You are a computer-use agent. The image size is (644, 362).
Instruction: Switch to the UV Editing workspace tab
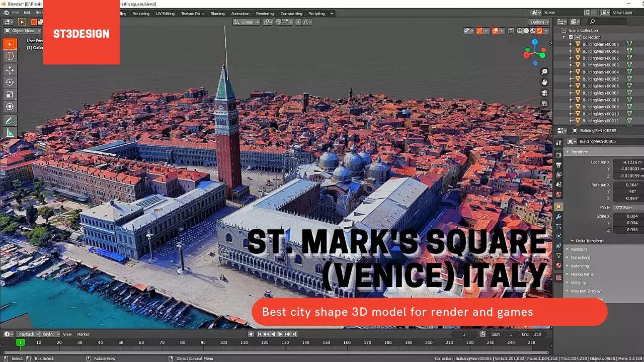(165, 14)
